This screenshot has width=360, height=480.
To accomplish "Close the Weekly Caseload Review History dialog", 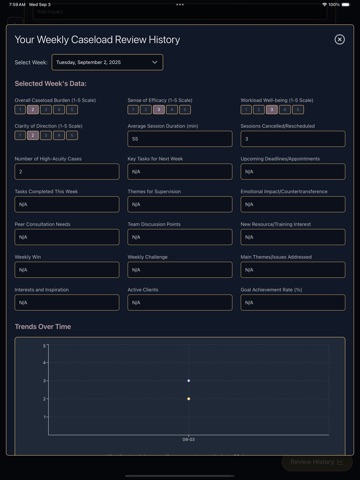I will click(339, 40).
